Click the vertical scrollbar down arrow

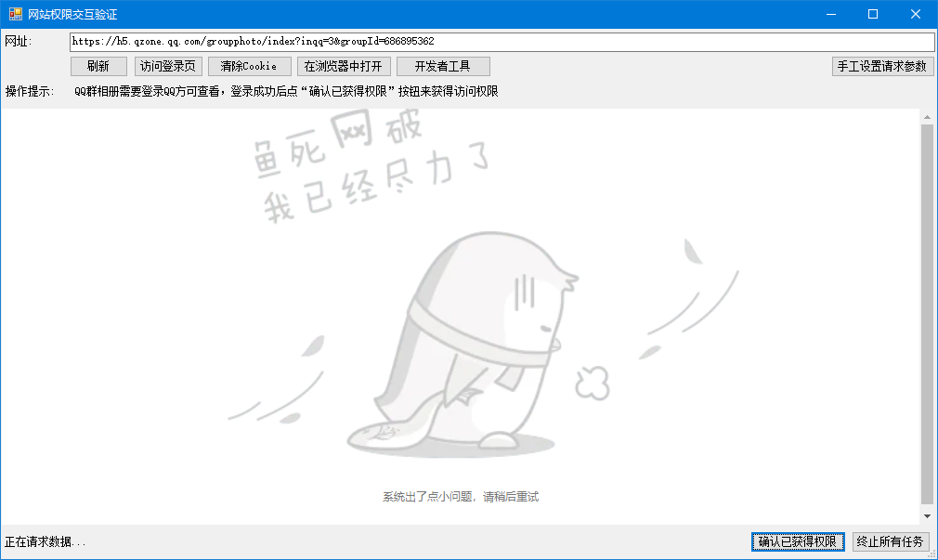tap(927, 516)
